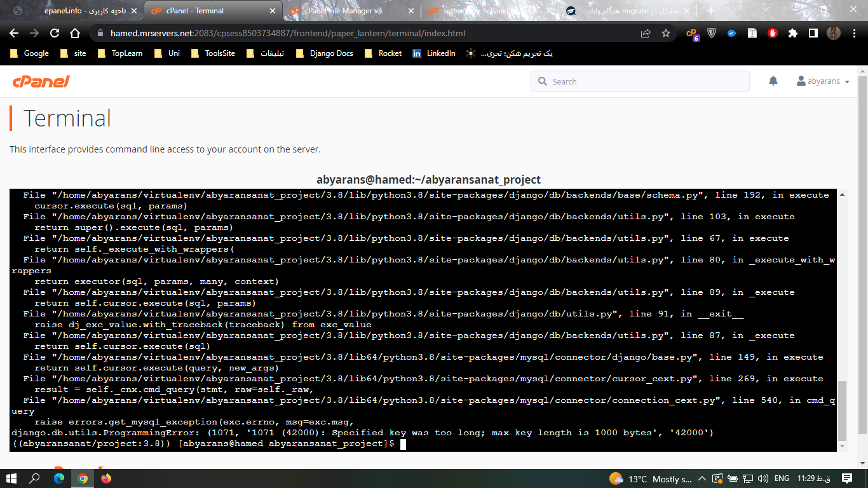Open the browser home page
This screenshot has height=488, width=868.
click(x=75, y=33)
